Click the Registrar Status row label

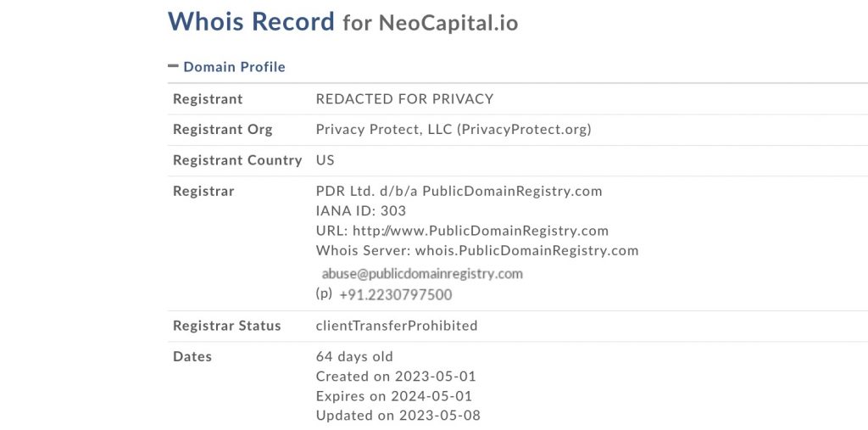click(x=227, y=326)
